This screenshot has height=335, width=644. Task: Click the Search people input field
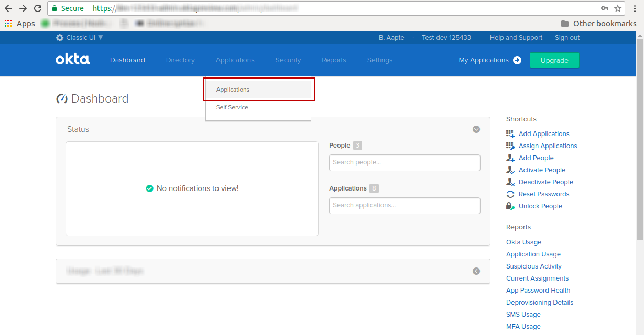(404, 163)
